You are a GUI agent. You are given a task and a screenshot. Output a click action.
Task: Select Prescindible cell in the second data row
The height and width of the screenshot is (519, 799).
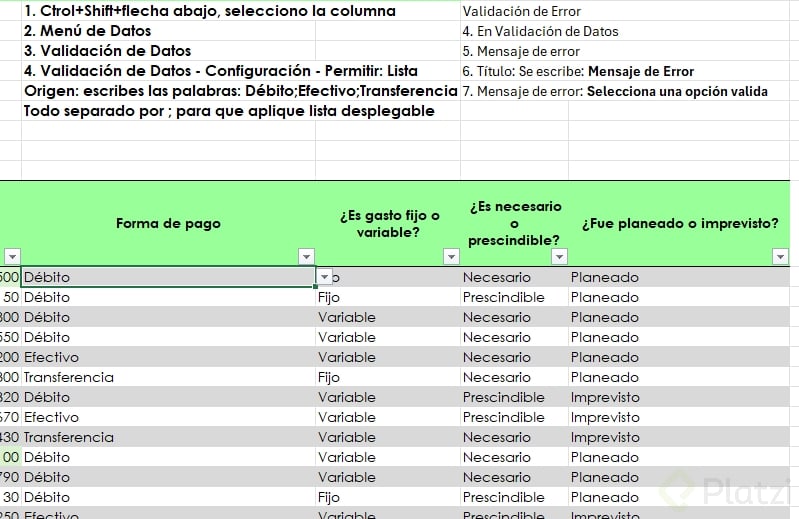(514, 297)
